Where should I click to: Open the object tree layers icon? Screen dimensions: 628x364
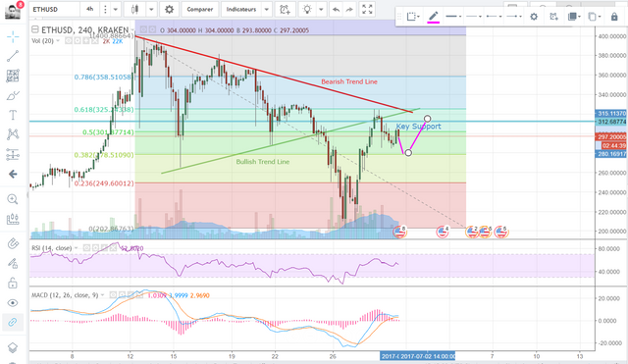pyautogui.click(x=13, y=347)
